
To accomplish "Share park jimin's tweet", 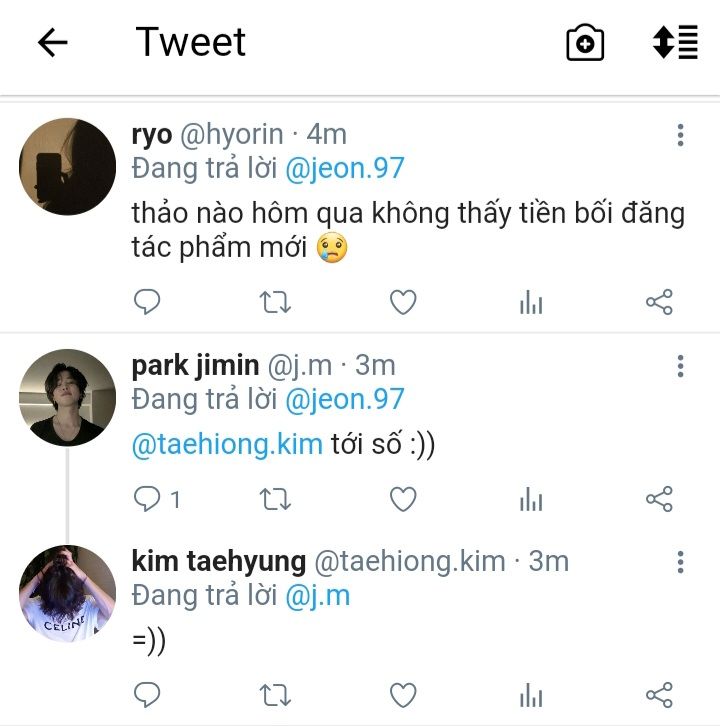I will pos(659,499).
